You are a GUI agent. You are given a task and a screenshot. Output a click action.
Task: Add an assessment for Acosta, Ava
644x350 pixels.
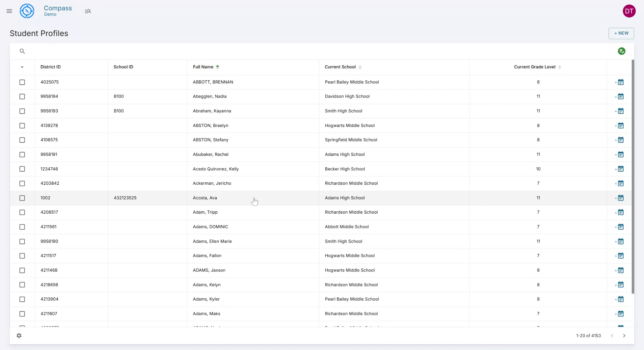pos(620,198)
